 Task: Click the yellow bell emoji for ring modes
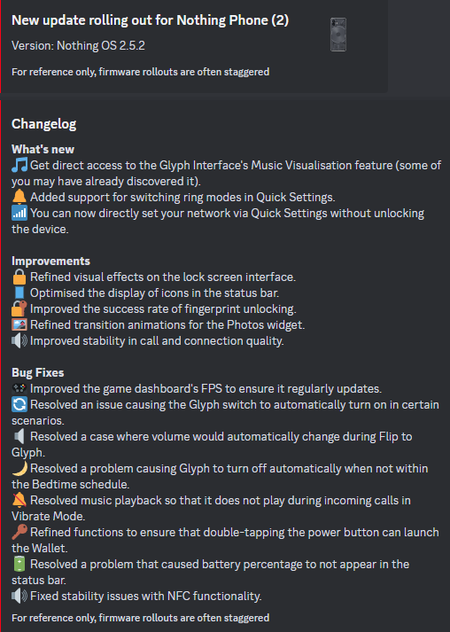tap(19, 197)
